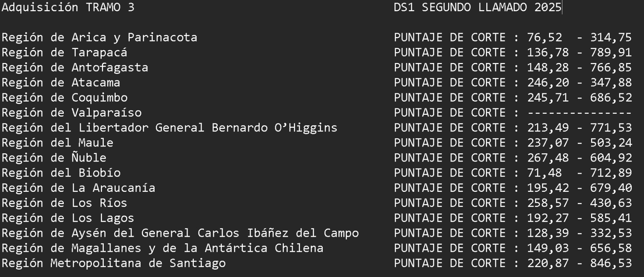Click the dashed placeholder in Valparaíso row
The width and height of the screenshot is (644, 277).
pos(579,113)
